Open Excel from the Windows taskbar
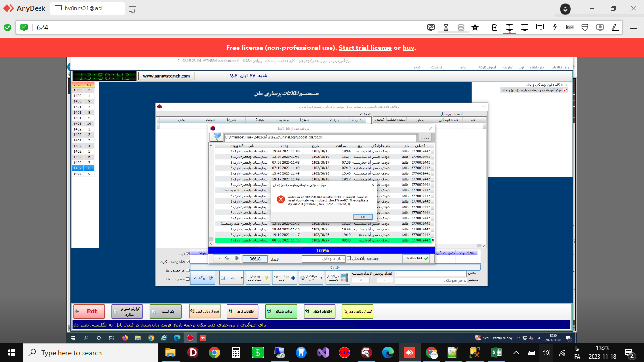Viewport: 644px width, 362px height. coord(496,353)
